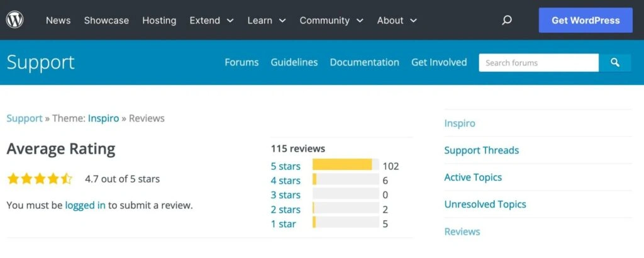This screenshot has height=258, width=644.
Task: Open the Showcase menu item
Action: point(106,20)
